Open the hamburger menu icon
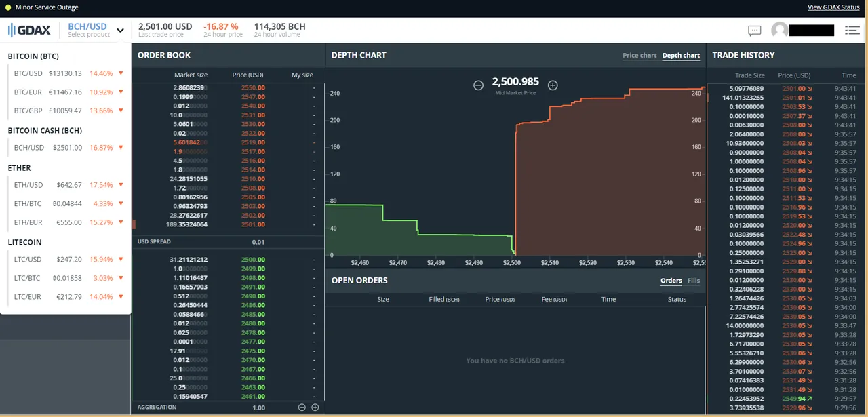Screen dimensions: 868x417 (x=852, y=30)
